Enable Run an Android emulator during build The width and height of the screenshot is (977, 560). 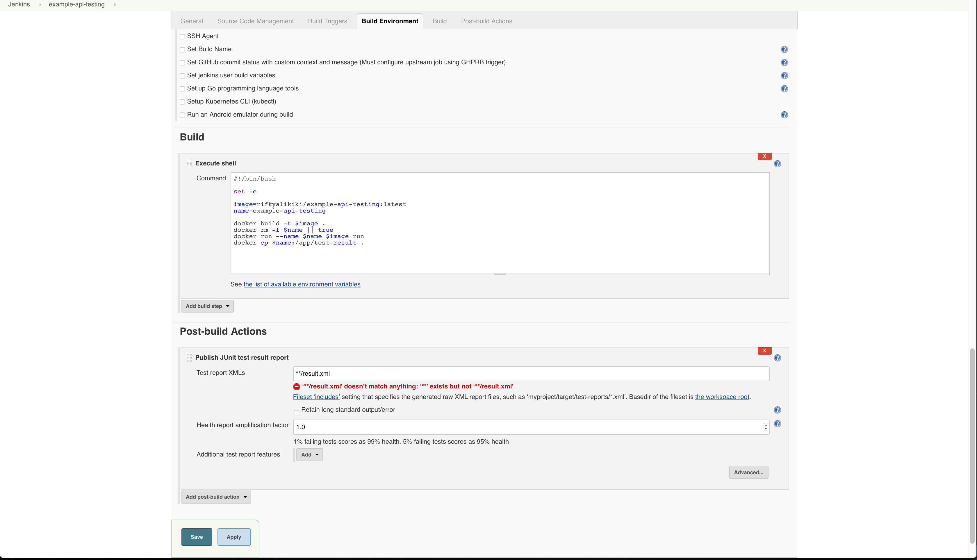click(x=182, y=115)
